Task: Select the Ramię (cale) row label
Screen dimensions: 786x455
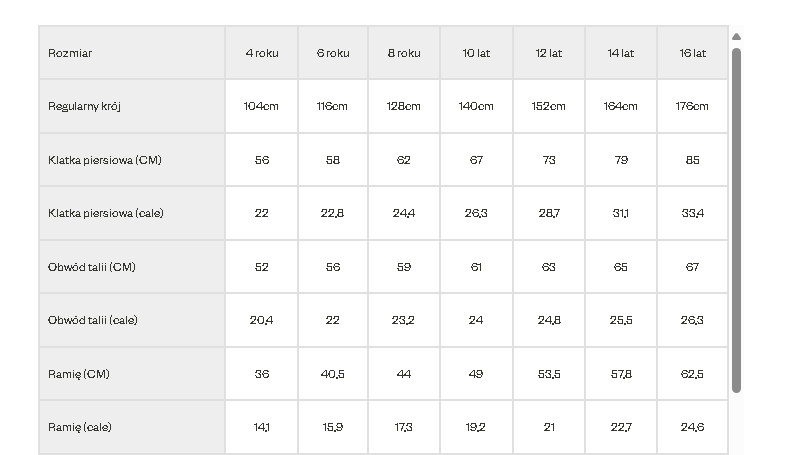Action: click(x=80, y=427)
